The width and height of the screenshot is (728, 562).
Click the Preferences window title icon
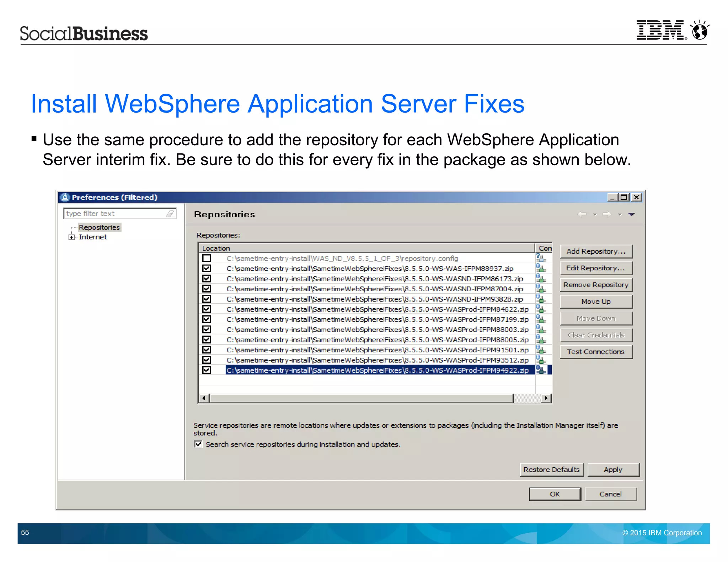coord(65,197)
